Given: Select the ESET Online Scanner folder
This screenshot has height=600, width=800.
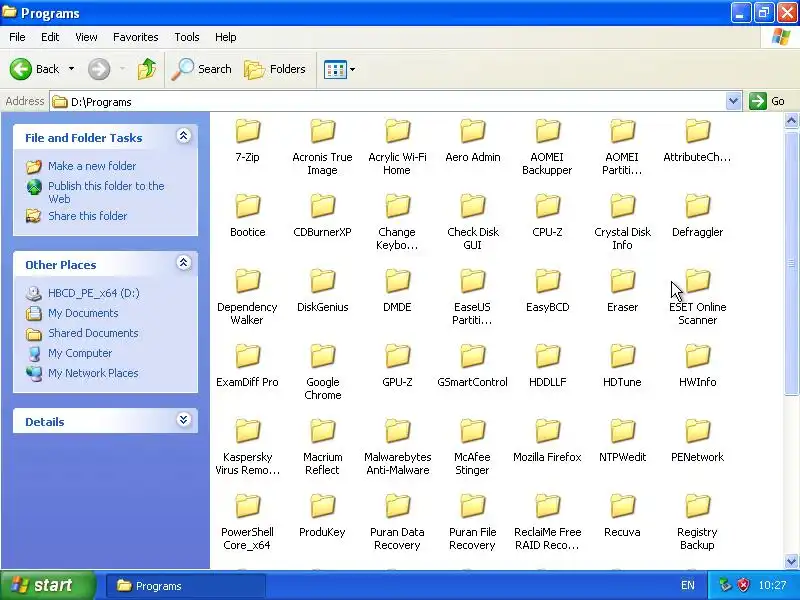Looking at the screenshot, I should (697, 297).
